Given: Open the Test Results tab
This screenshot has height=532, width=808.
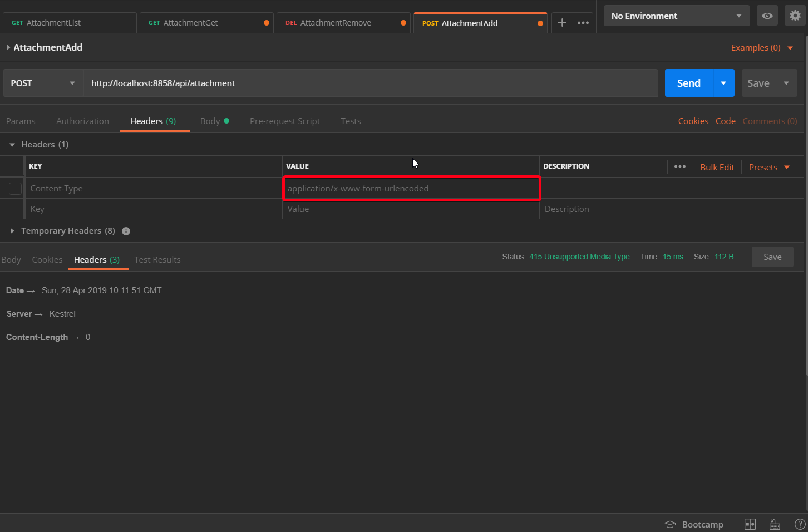Looking at the screenshot, I should (x=157, y=259).
